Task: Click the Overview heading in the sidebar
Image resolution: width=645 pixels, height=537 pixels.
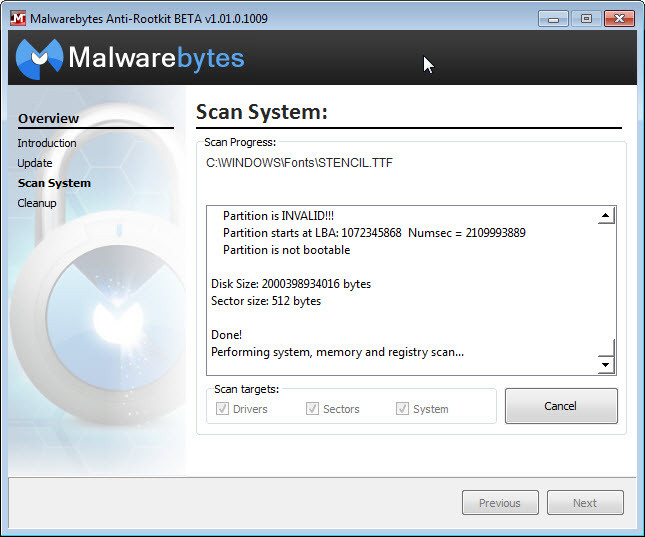Action: click(x=49, y=119)
